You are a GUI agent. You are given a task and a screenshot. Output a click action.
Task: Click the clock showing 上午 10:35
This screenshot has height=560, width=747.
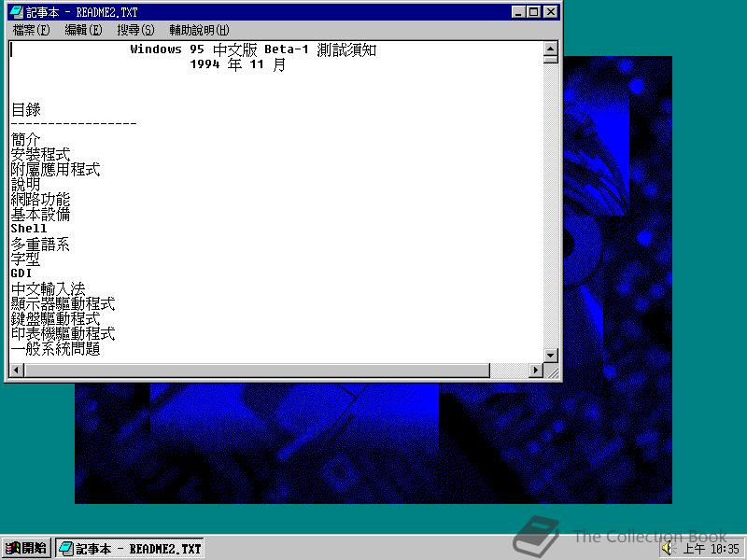711,549
